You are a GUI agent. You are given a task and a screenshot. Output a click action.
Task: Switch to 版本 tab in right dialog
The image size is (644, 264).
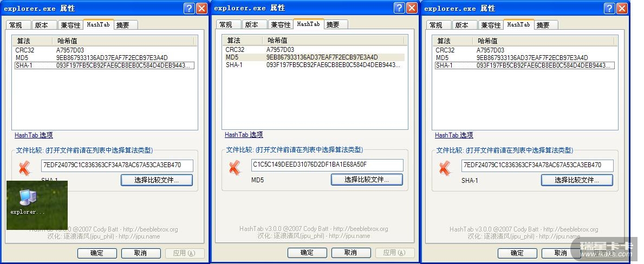click(462, 25)
